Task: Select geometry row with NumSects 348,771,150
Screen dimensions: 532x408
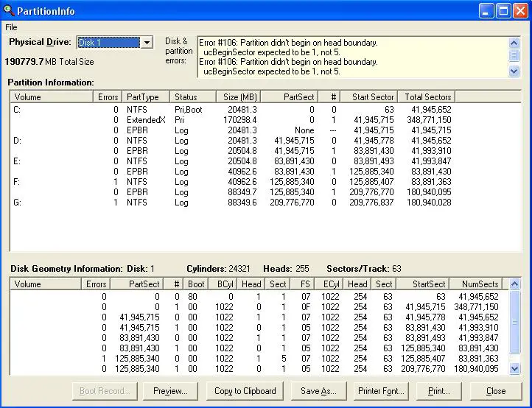Action: 259,307
